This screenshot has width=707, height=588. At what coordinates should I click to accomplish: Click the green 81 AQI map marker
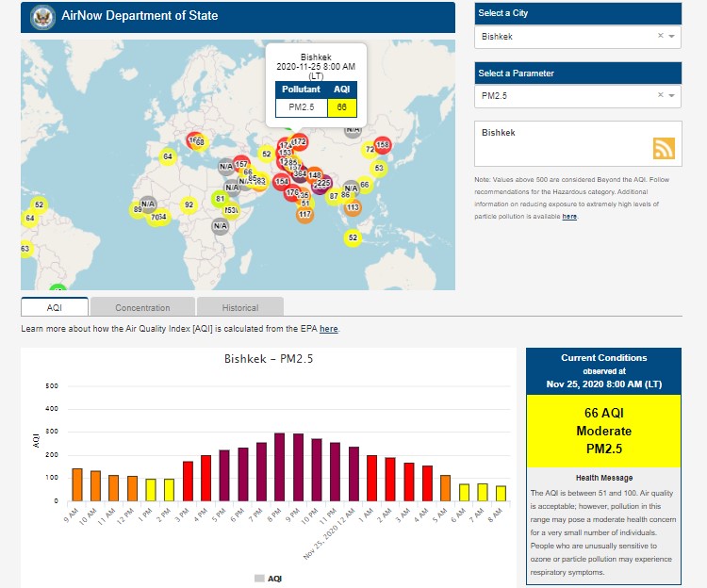[x=220, y=199]
